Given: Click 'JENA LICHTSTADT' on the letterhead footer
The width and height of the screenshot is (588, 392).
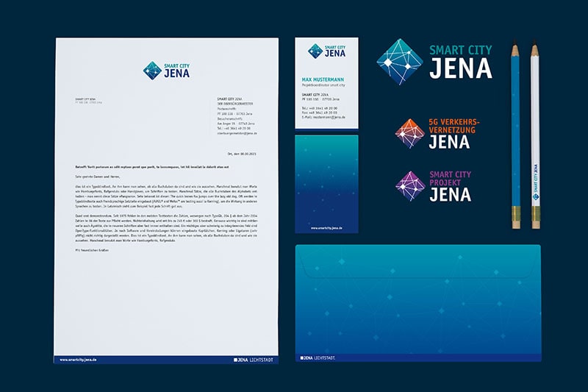Looking at the screenshot, I should click(x=254, y=360).
